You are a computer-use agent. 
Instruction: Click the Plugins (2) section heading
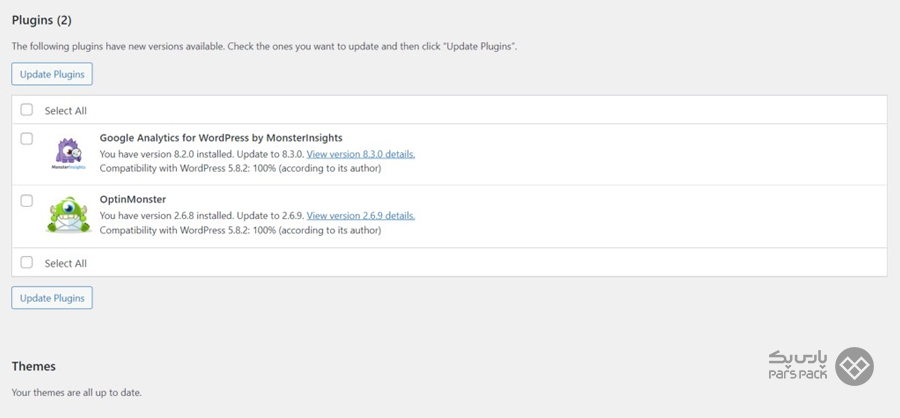tap(41, 21)
